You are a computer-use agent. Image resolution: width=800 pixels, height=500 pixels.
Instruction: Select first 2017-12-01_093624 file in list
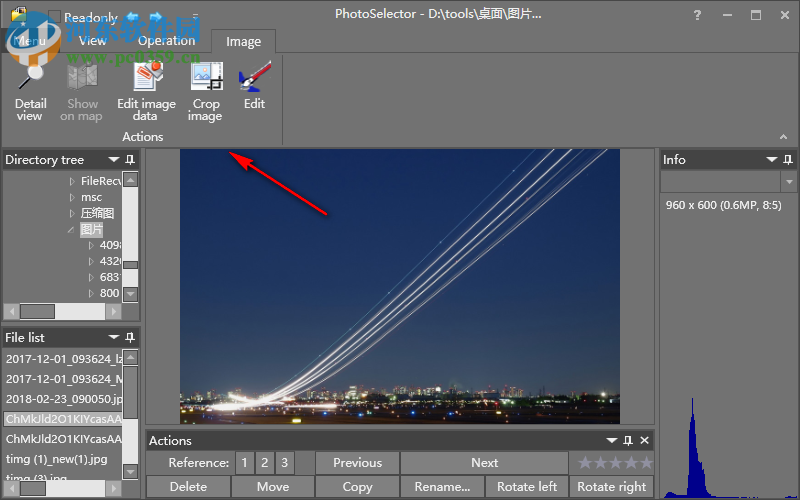(63, 359)
